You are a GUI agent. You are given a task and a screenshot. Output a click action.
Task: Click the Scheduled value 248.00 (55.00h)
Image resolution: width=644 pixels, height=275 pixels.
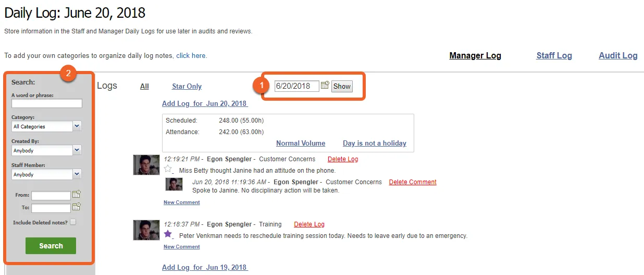[x=241, y=121]
